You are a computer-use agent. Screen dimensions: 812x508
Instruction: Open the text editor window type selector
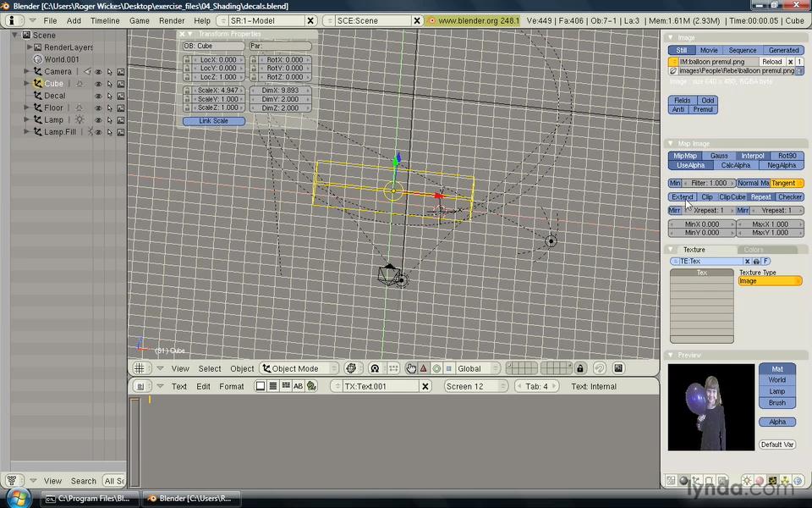(x=140, y=386)
